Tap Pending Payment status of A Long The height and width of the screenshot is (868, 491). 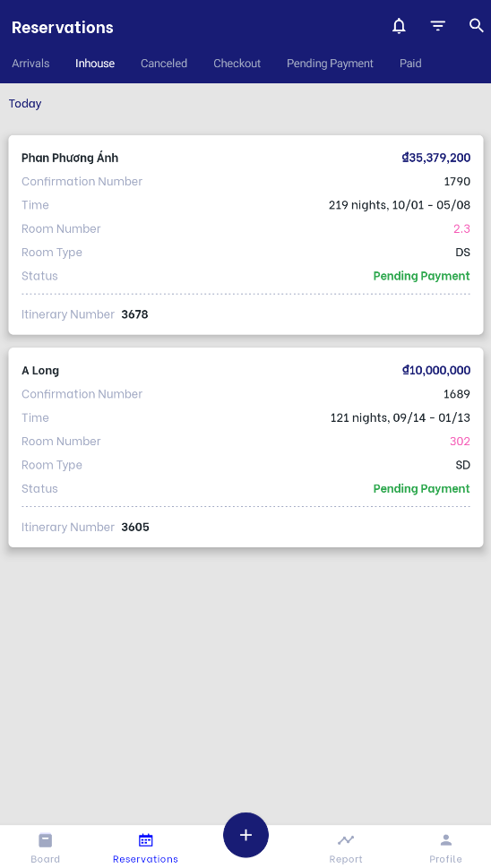pos(421,488)
